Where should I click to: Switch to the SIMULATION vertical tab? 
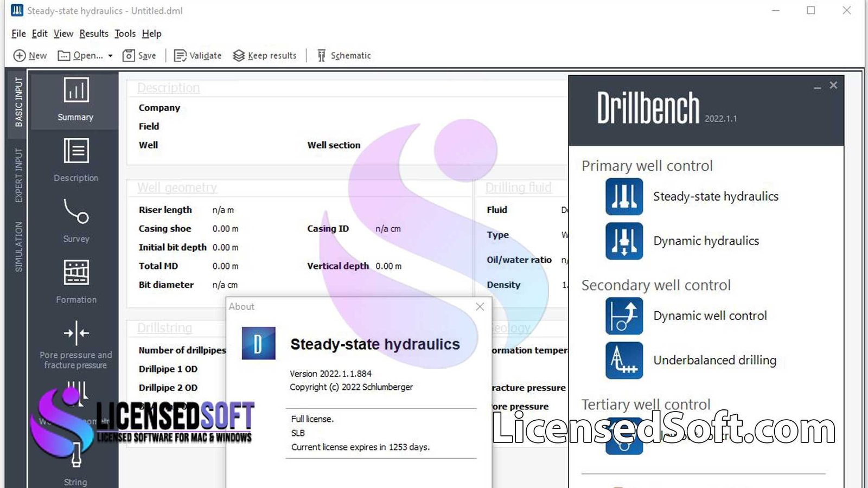pos(18,247)
